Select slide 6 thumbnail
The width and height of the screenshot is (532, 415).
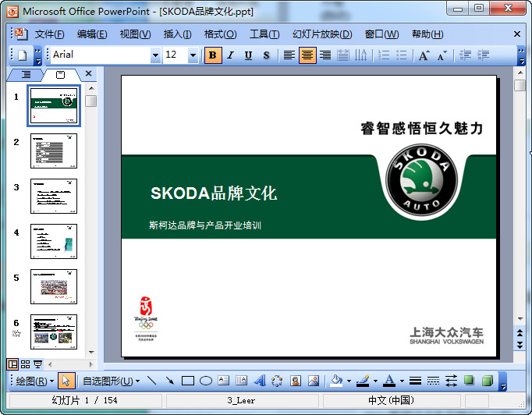click(x=54, y=332)
